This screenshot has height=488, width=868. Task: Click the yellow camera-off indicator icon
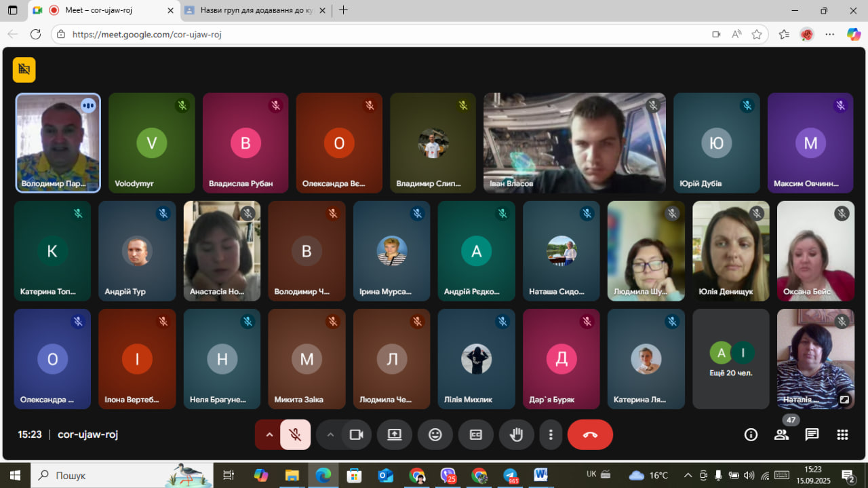[x=24, y=69]
